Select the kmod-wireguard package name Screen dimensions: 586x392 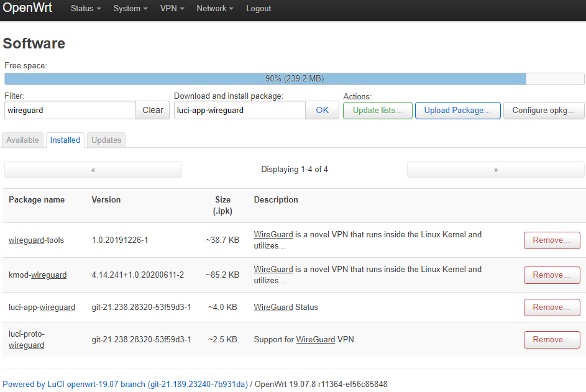[38, 275]
